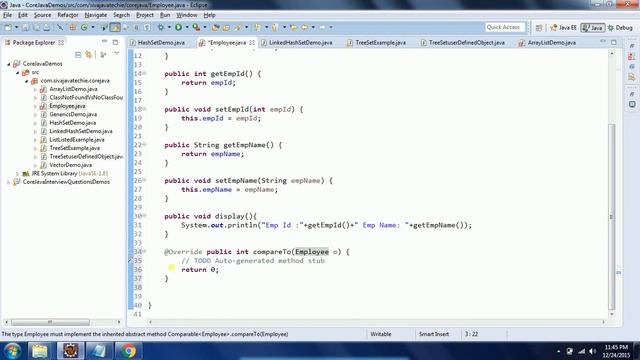Click the New Java Package icon
Screen dimensions: 640x360
[73, 27]
